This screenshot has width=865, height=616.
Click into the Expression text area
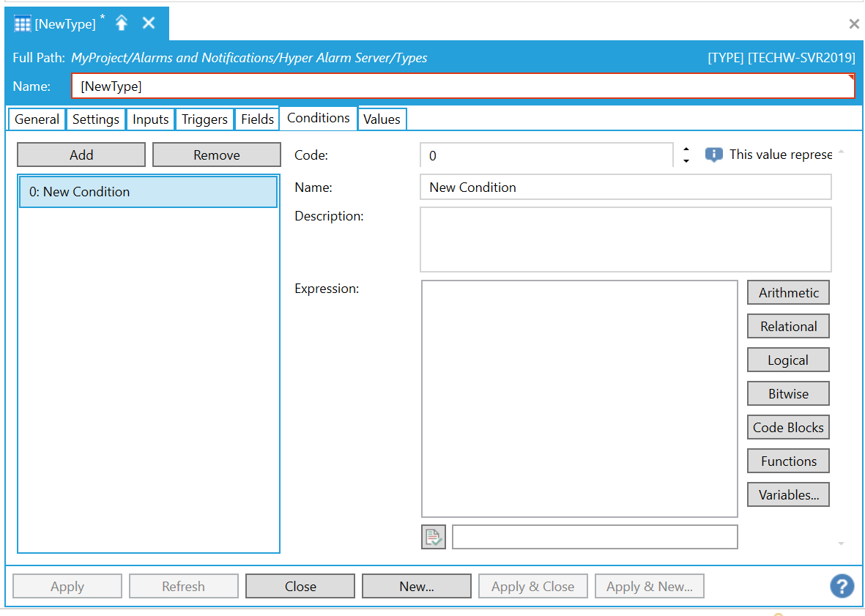579,398
